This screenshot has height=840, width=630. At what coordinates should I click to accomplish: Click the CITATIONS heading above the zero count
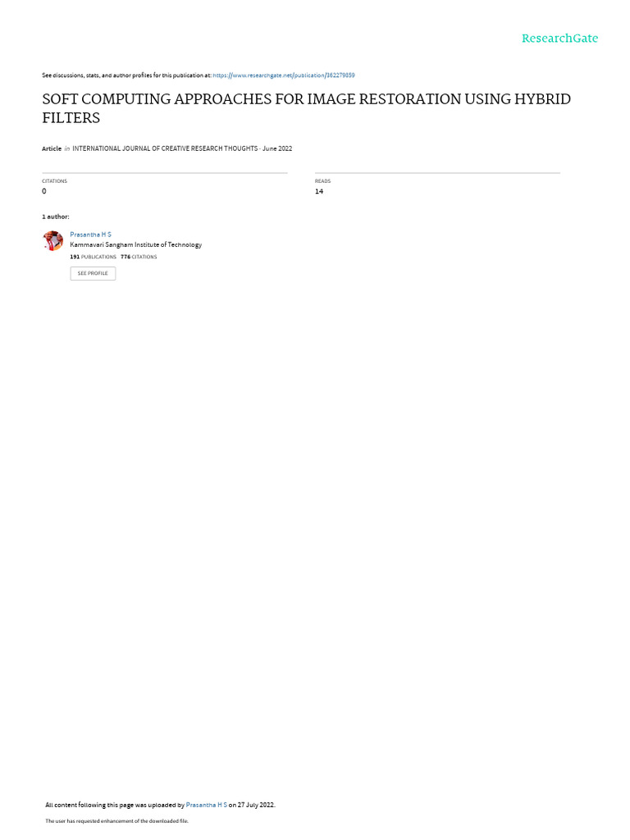tap(55, 181)
